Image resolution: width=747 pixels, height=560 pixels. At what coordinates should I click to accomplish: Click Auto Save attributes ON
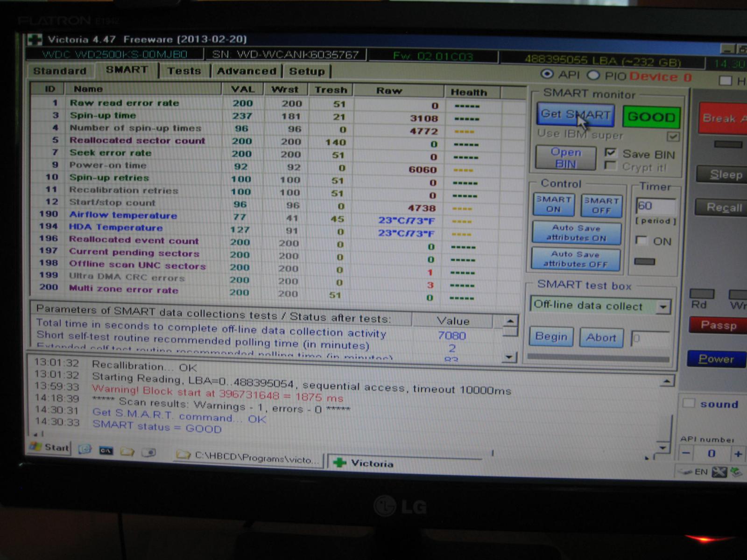577,232
